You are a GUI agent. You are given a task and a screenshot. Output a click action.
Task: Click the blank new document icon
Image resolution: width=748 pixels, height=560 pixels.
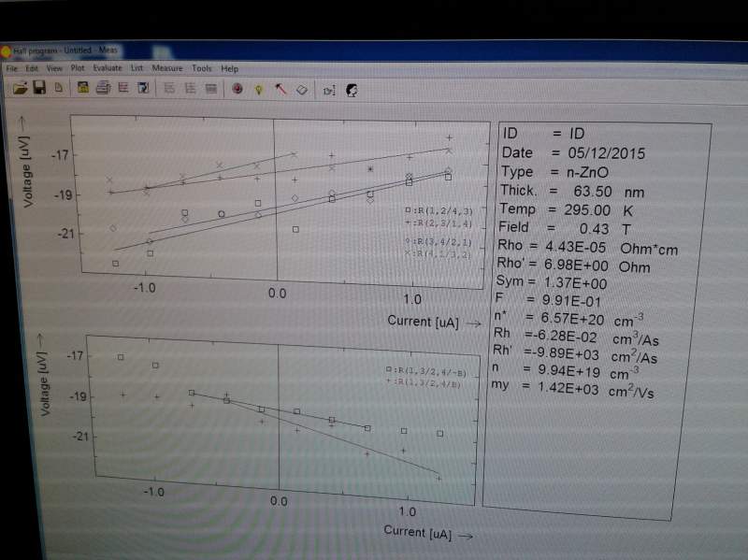[59, 87]
